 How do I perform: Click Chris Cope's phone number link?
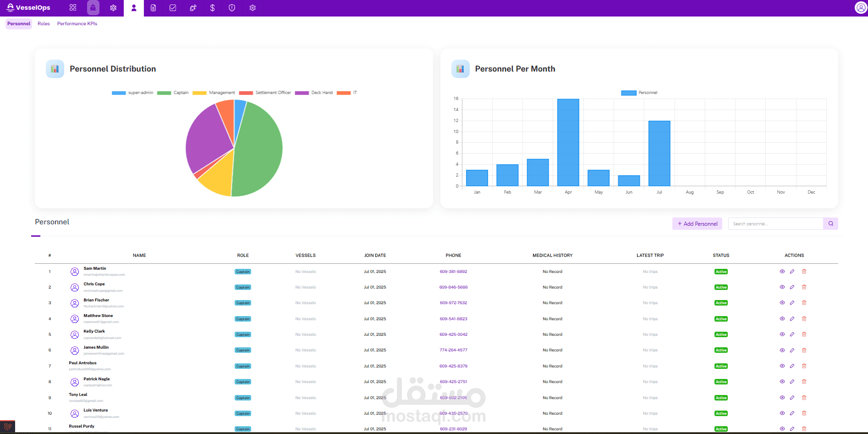(453, 287)
